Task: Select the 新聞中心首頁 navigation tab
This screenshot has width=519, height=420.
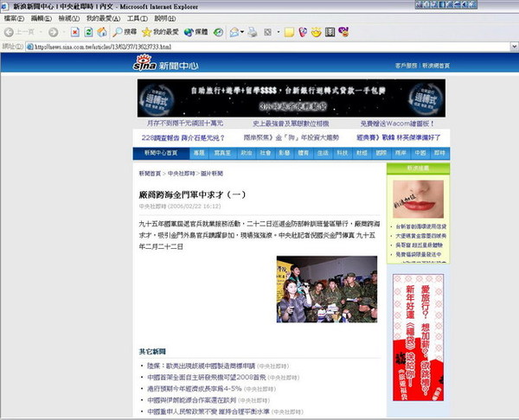Action: [x=161, y=153]
